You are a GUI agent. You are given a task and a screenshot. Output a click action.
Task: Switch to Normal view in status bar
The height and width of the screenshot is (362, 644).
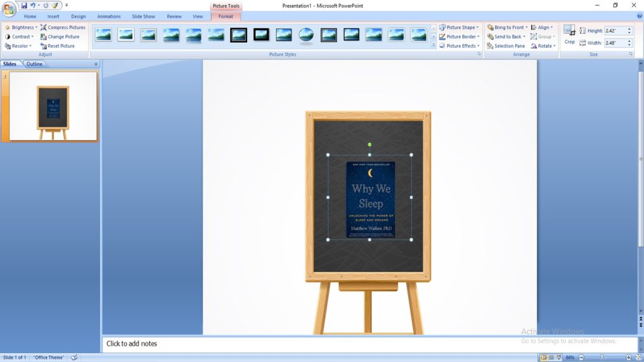(544, 358)
